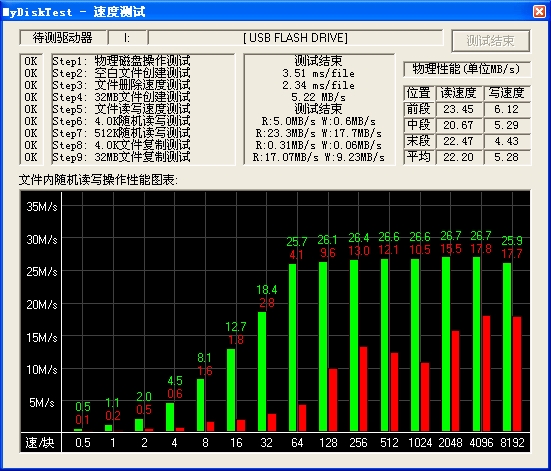Close the MyDiskTest window
The width and height of the screenshot is (551, 471).
[539, 11]
